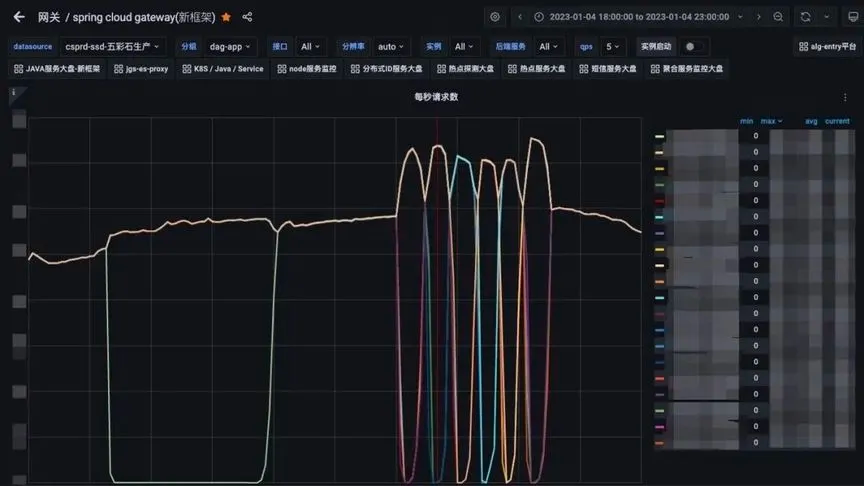Zoom out the time range
864x486 pixels.
pos(778,17)
